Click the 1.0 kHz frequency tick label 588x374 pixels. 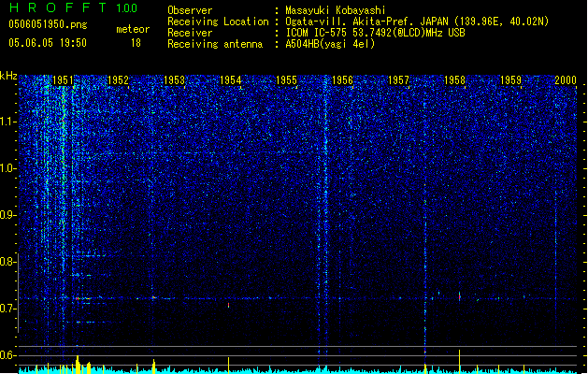[8, 168]
